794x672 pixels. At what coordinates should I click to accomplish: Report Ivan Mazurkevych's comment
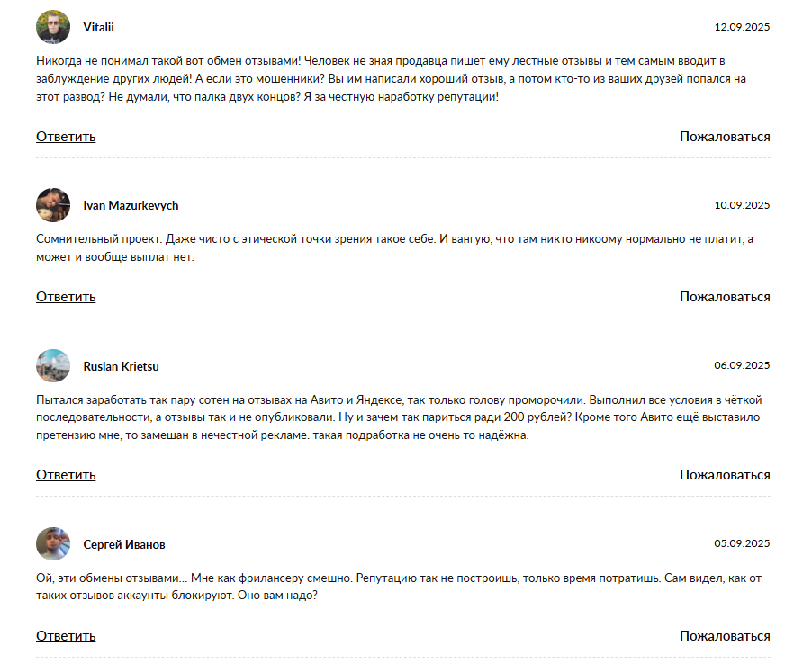725,297
